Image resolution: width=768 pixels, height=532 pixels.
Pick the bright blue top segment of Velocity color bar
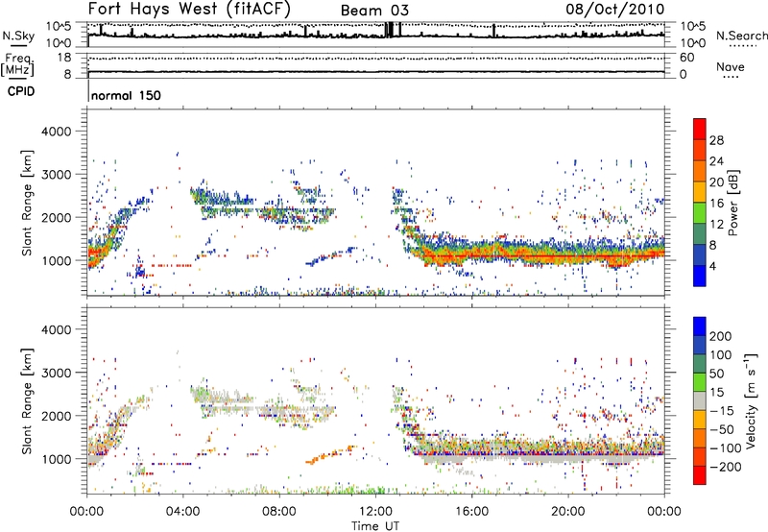(x=700, y=326)
